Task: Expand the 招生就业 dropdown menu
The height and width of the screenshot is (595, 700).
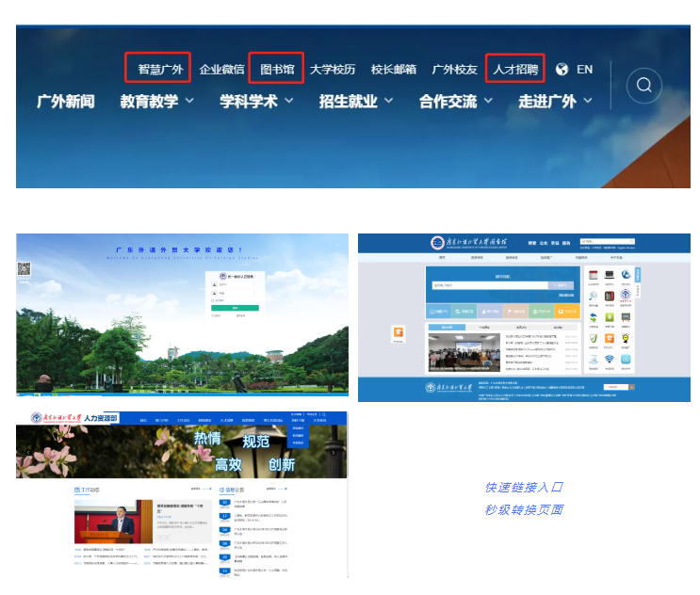Action: [356, 101]
